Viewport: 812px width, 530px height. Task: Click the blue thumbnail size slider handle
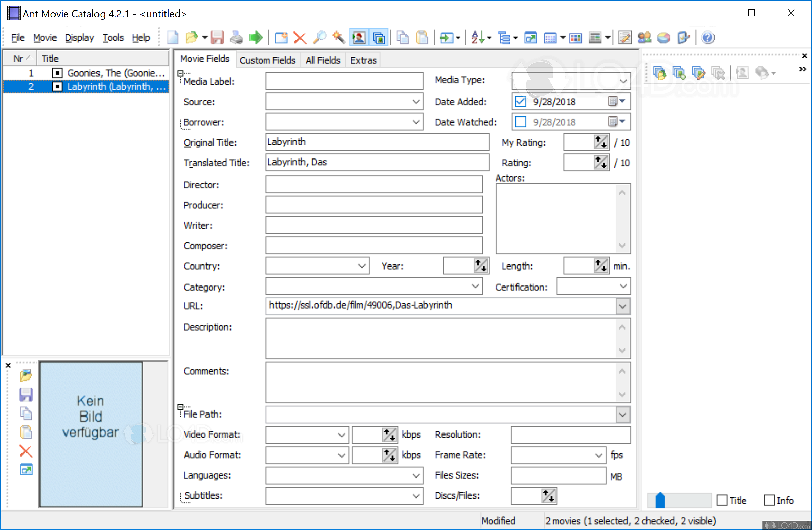click(x=660, y=500)
